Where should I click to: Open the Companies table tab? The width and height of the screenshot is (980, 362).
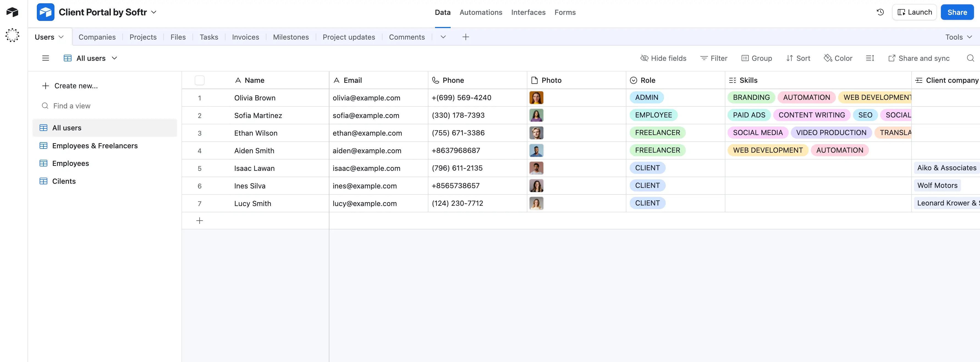pos(97,37)
